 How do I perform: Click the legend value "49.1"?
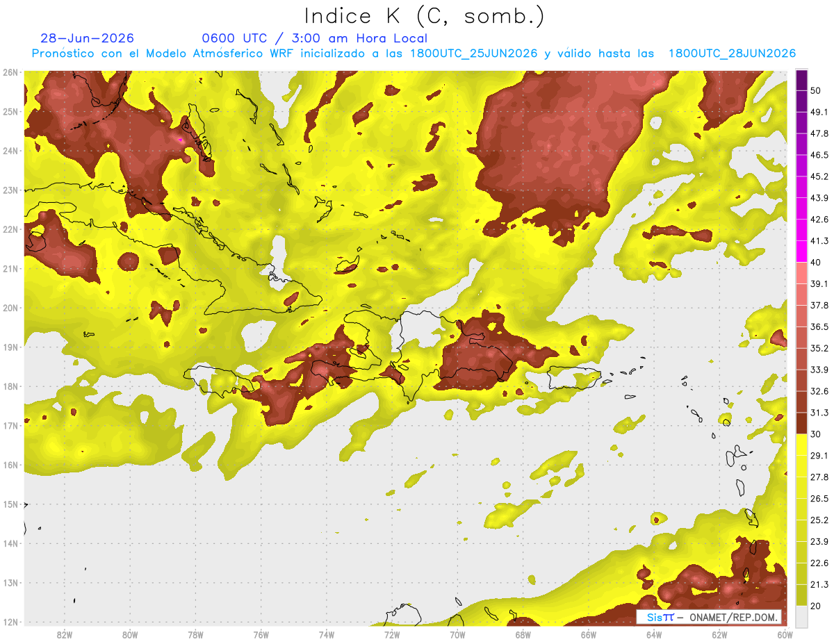point(819,112)
